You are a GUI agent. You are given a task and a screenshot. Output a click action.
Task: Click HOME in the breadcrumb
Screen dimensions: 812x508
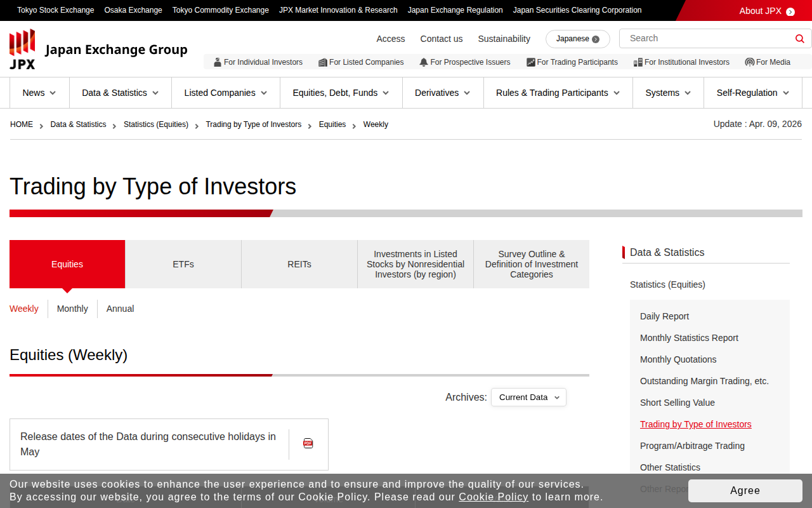22,124
